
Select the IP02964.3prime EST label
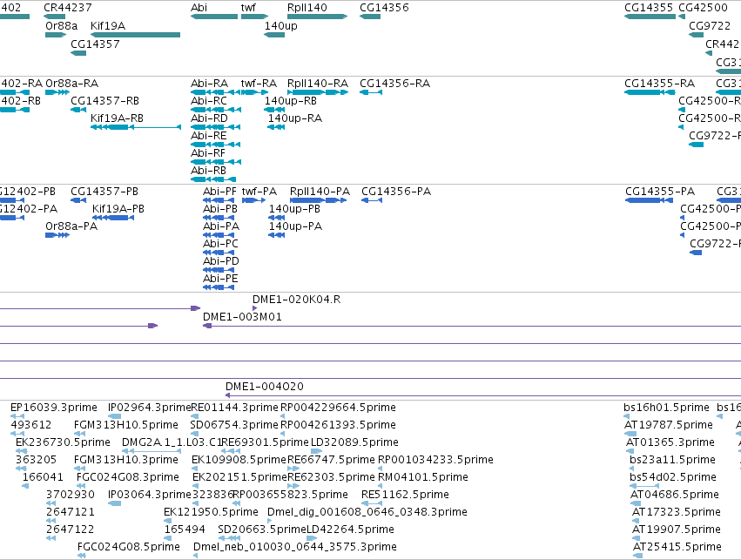pos(150,408)
